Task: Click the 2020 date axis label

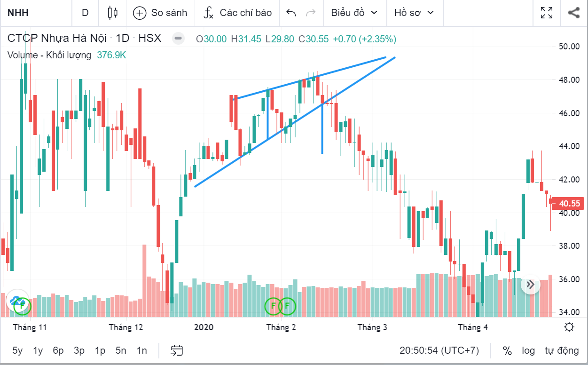Action: point(204,327)
